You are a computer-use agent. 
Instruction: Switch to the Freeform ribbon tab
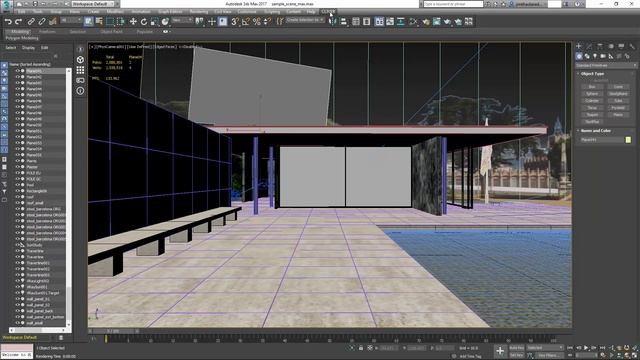click(47, 31)
